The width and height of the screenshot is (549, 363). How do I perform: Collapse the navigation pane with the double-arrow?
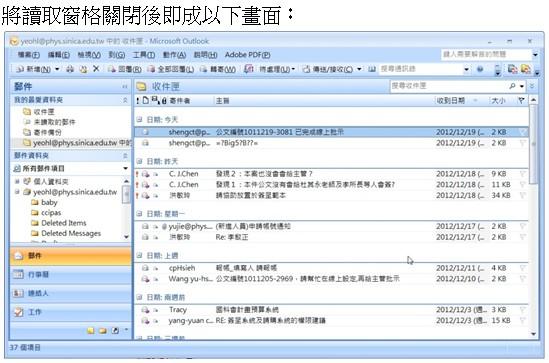tap(125, 86)
